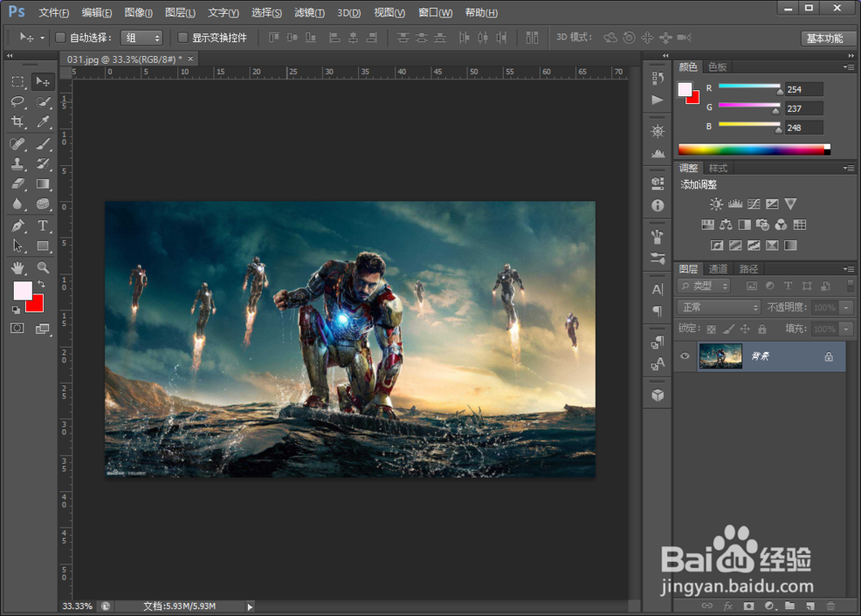The image size is (861, 616).
Task: Select the Crop tool
Action: point(17,121)
